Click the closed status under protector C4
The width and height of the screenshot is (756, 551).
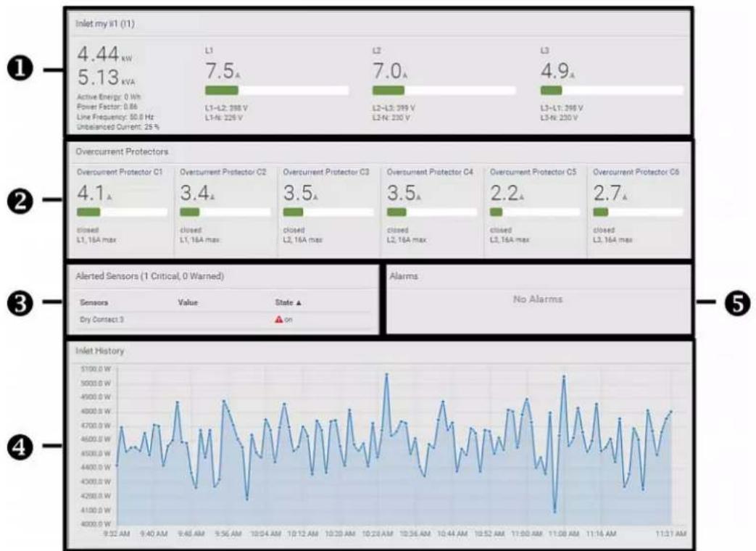397,230
